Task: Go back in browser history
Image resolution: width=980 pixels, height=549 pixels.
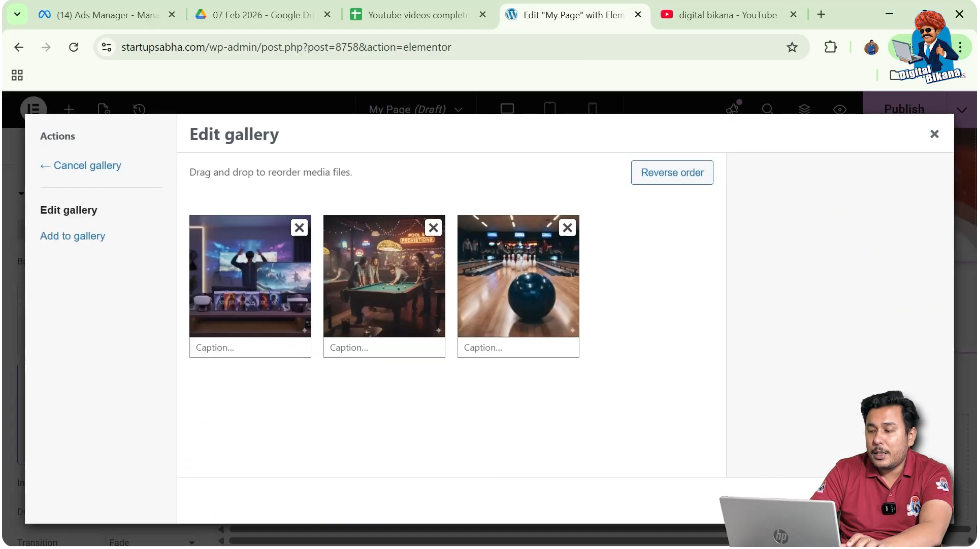Action: coord(19,47)
